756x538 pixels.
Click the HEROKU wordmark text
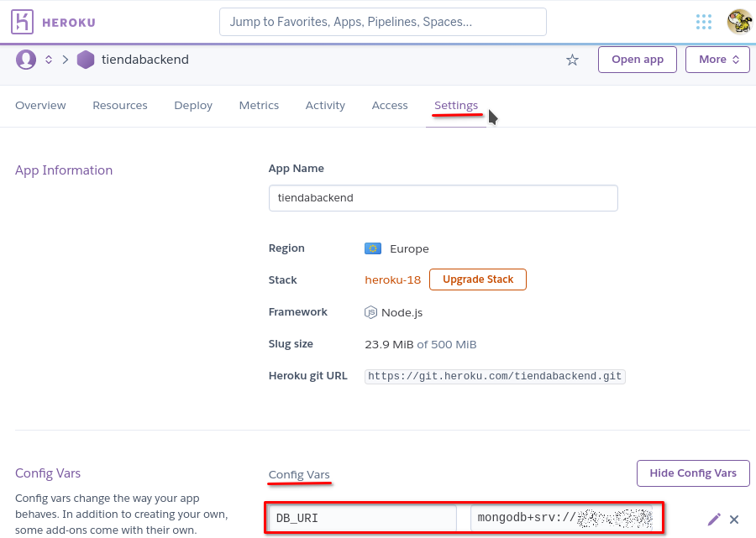(x=69, y=23)
